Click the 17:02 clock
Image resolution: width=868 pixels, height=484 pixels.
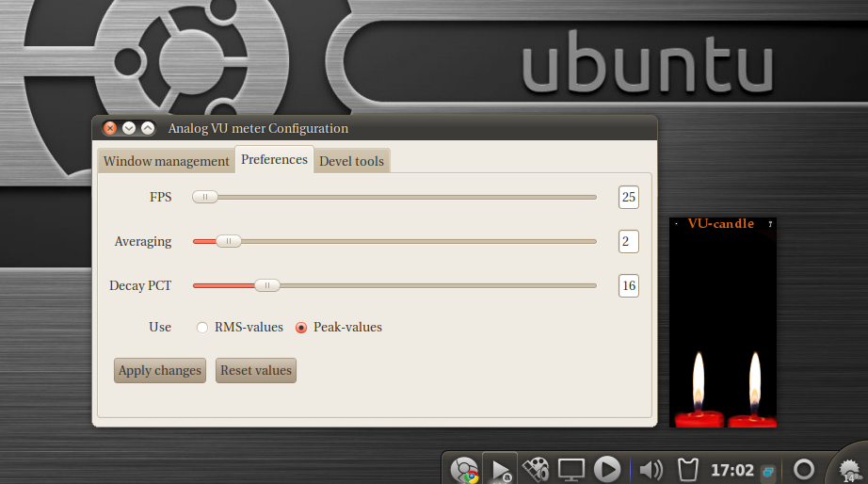731,470
